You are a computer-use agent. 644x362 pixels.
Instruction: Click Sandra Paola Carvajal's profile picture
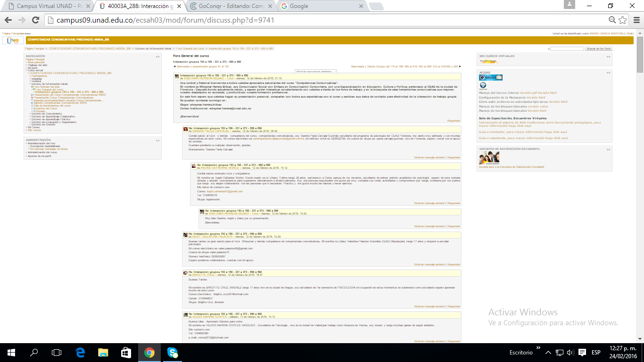[x=185, y=129]
